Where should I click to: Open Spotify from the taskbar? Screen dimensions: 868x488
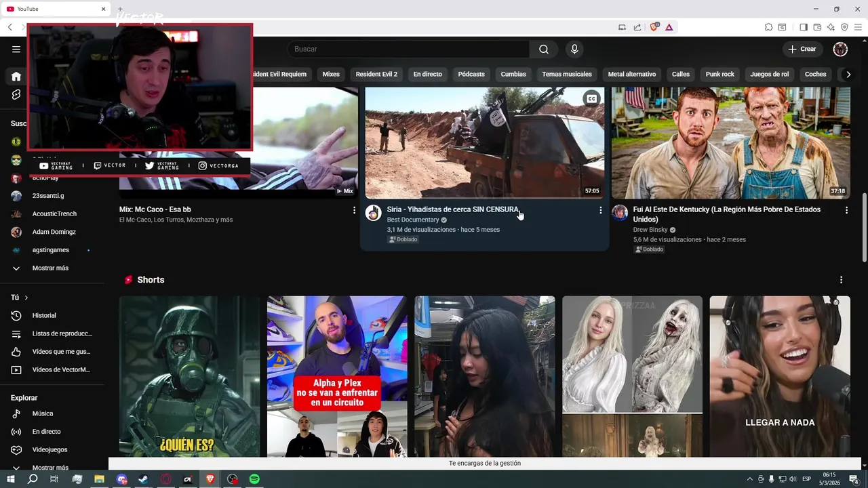[x=254, y=479]
